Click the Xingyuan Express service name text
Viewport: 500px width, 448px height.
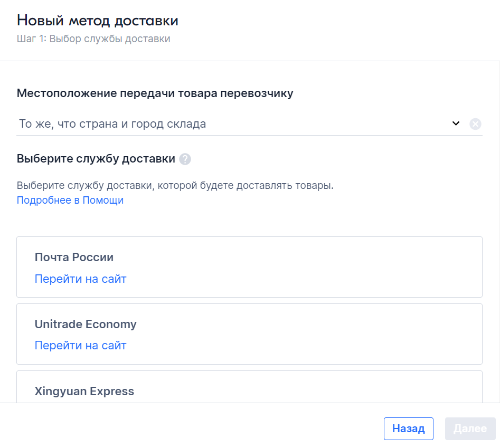tap(84, 391)
